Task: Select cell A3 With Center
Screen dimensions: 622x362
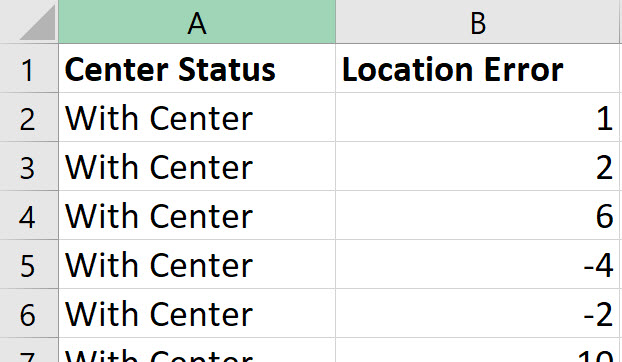Action: coord(197,166)
